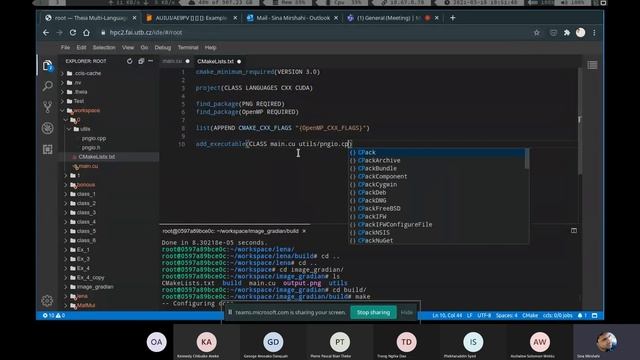Open pngio.cpp in Explorer
Image resolution: width=640 pixels, height=360 pixels.
coord(93,138)
